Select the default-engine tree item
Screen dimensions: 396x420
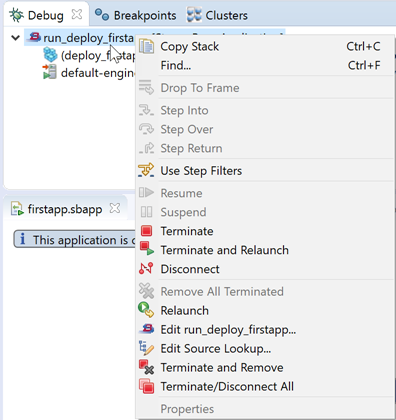[98, 73]
